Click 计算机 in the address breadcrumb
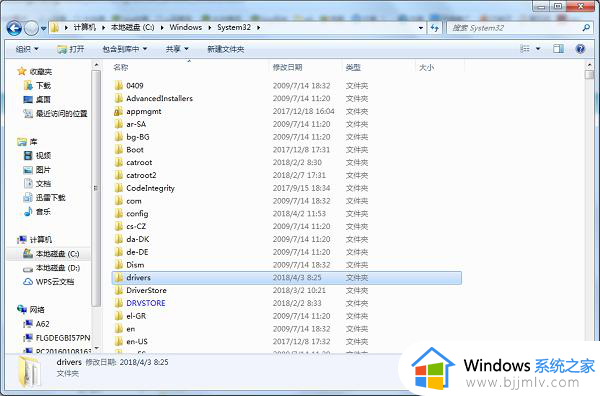 pos(85,28)
